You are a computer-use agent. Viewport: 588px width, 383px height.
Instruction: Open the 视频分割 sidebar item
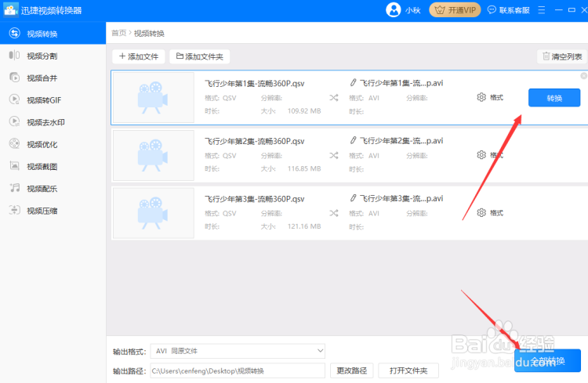tap(53, 56)
